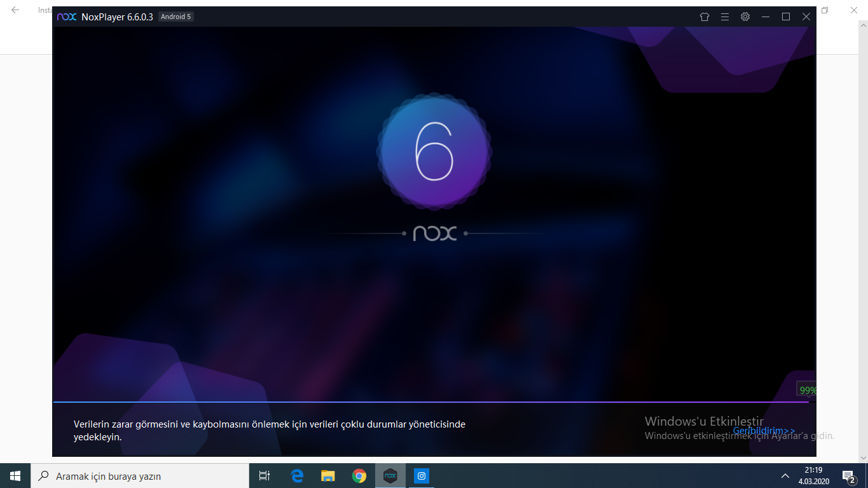Expand the system tray hidden icons chevron
868x488 pixels.
[x=785, y=476]
